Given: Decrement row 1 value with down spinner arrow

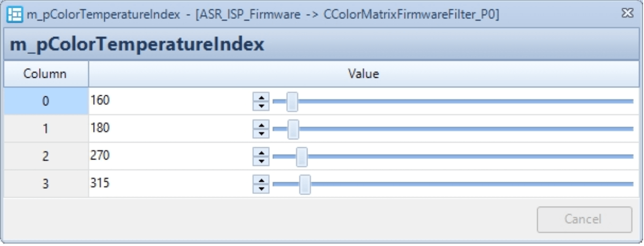Looking at the screenshot, I should coord(261,132).
